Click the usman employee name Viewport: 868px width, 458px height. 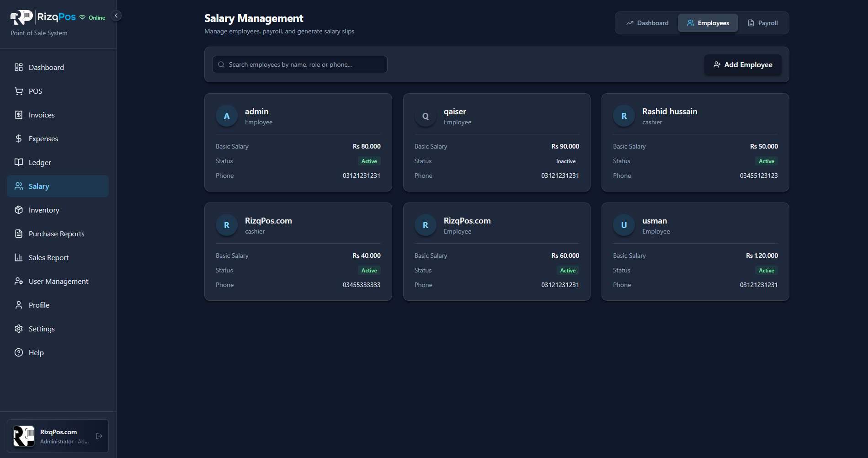(x=655, y=221)
